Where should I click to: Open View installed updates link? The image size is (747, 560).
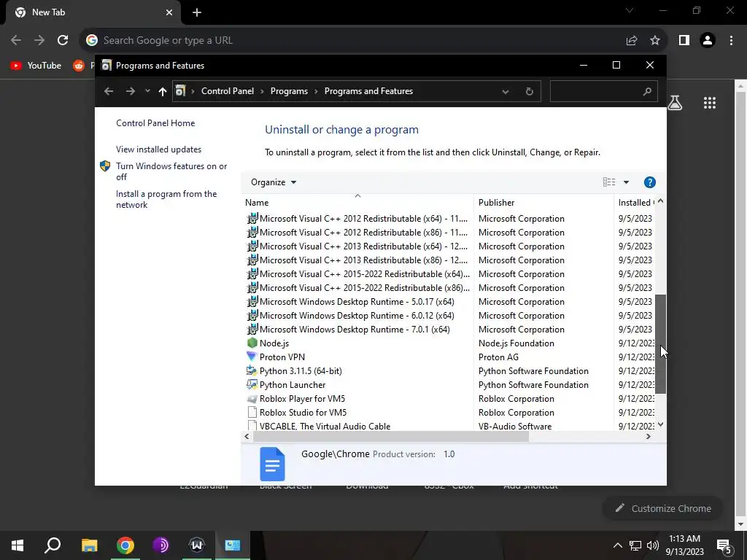pos(158,149)
